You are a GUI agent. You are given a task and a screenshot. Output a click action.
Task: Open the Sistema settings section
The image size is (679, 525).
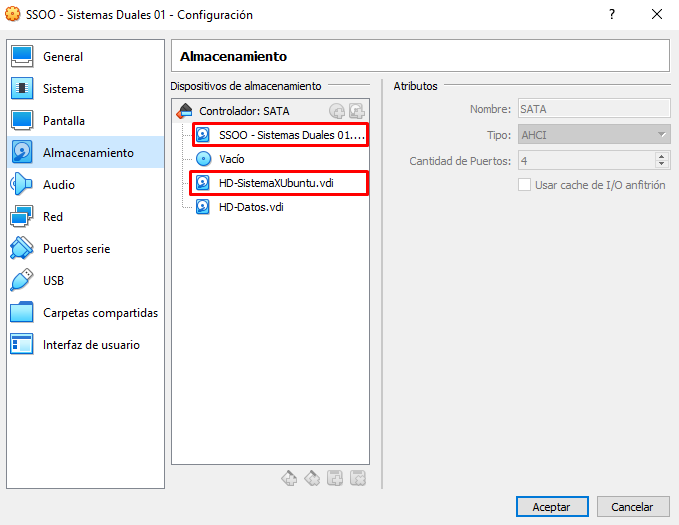63,89
